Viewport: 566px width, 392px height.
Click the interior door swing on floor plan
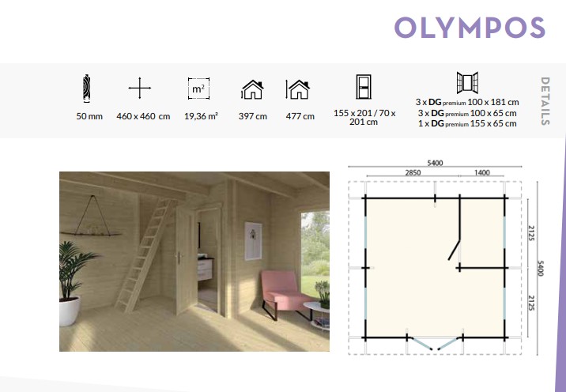tap(454, 251)
